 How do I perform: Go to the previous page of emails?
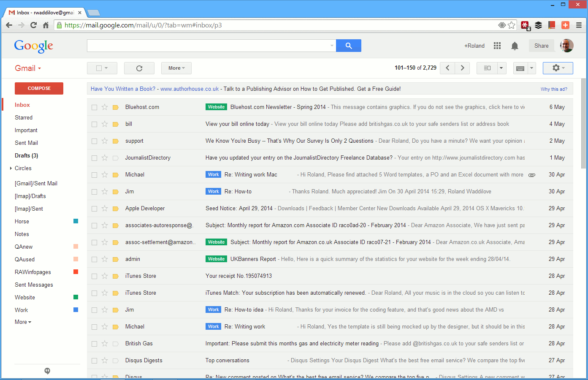click(x=447, y=68)
